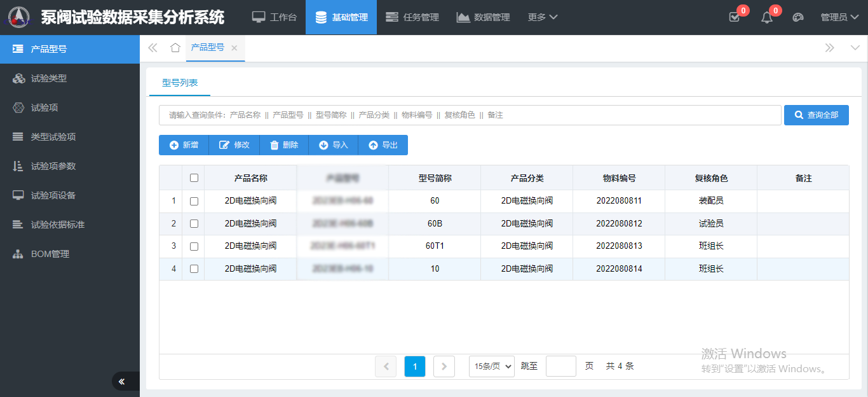This screenshot has height=397, width=868.
Task: Open the 15条/页 page size dropdown
Action: point(491,366)
